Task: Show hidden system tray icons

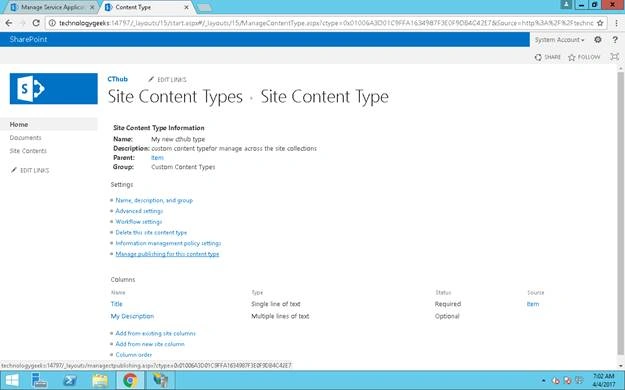Action: tap(543, 380)
